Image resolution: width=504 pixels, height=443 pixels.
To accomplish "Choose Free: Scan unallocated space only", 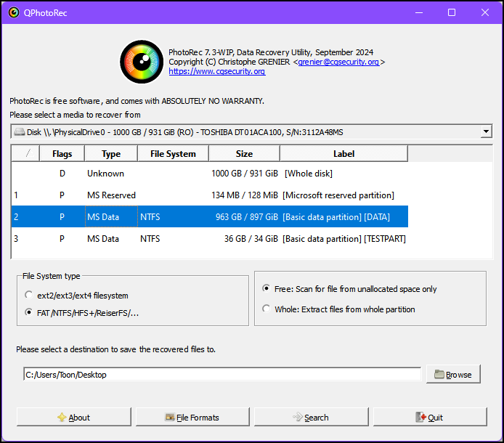I will pyautogui.click(x=267, y=289).
